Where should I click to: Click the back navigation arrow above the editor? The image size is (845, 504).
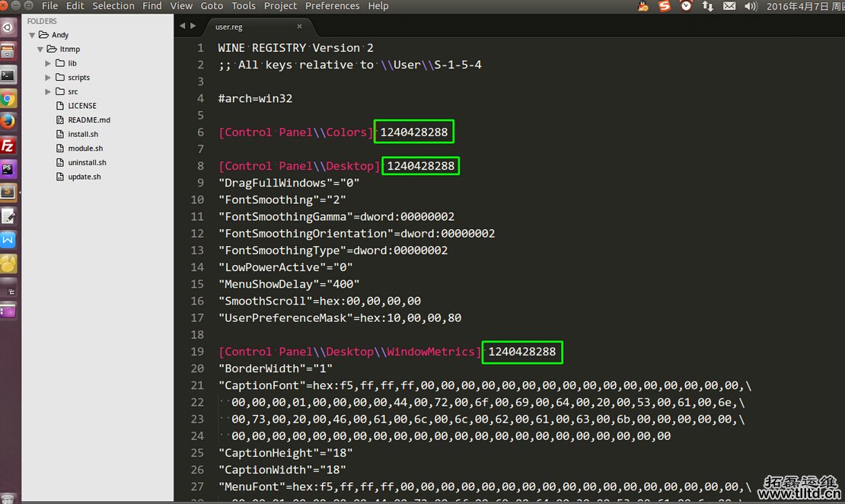(182, 24)
